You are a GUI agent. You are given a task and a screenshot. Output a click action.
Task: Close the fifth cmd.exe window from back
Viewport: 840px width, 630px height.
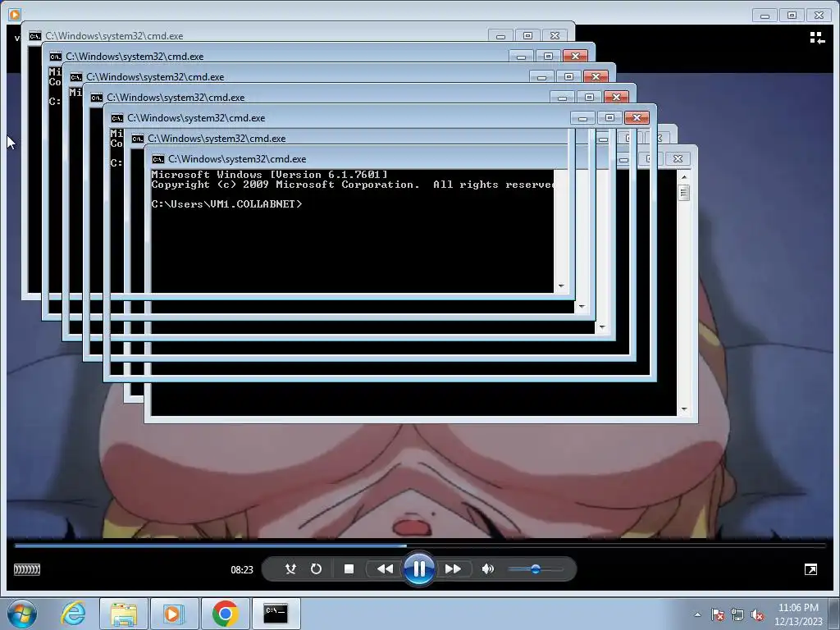point(637,117)
